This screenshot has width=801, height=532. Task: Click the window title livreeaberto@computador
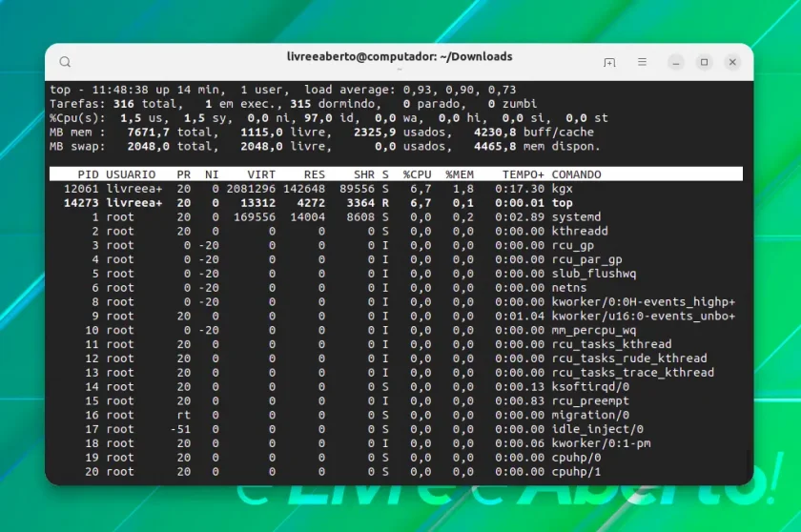(399, 56)
